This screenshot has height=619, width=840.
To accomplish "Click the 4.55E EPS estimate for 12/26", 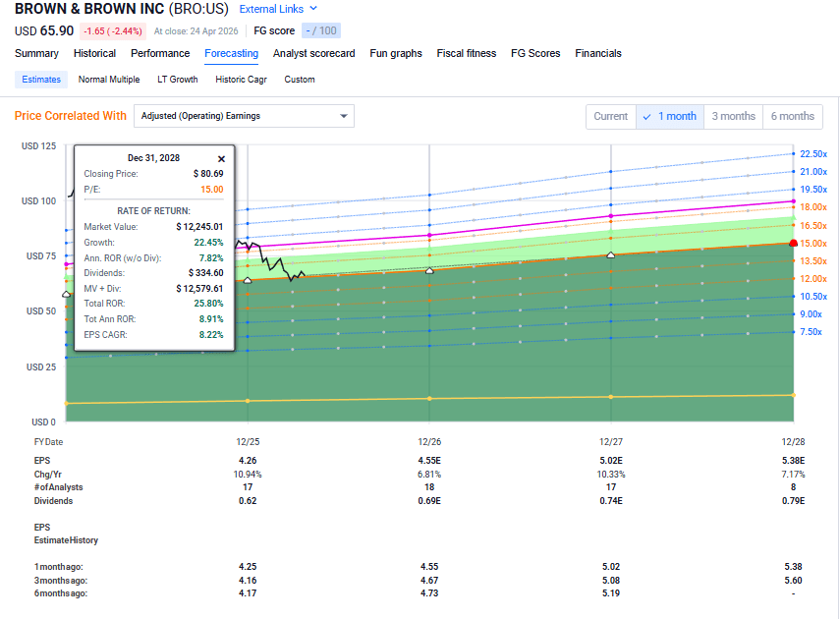I will pyautogui.click(x=429, y=461).
